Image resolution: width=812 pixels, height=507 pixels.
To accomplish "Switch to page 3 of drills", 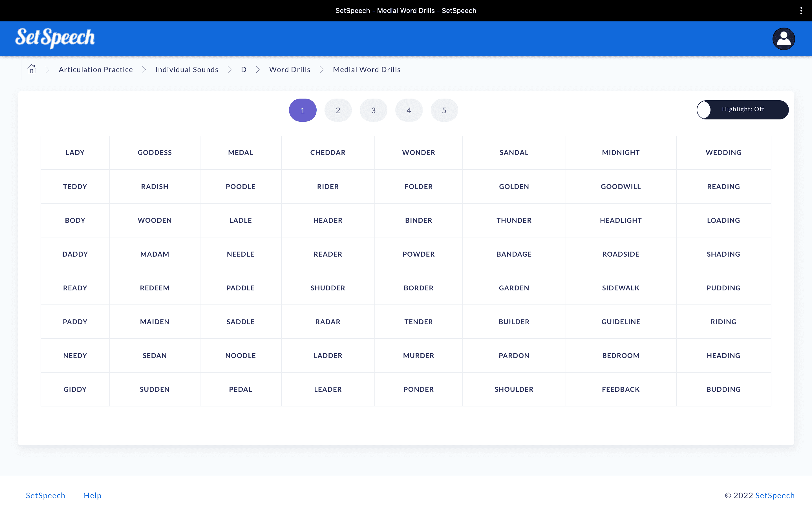I will pyautogui.click(x=373, y=110).
